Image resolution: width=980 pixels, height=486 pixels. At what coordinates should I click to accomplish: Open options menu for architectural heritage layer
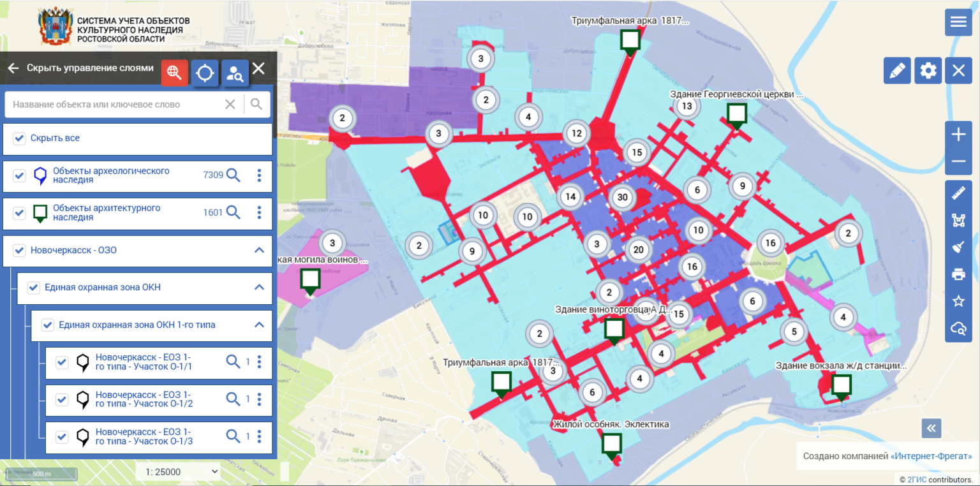tap(259, 212)
